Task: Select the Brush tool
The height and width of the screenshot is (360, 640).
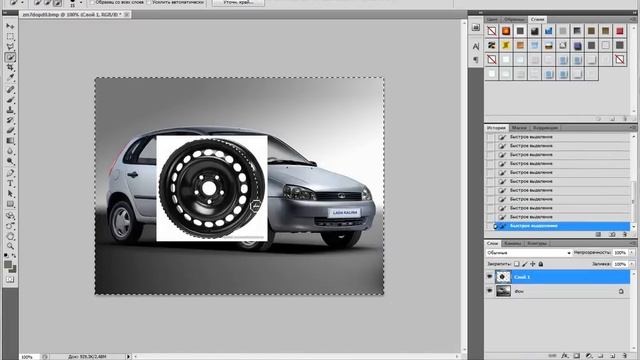Action: pos(10,100)
